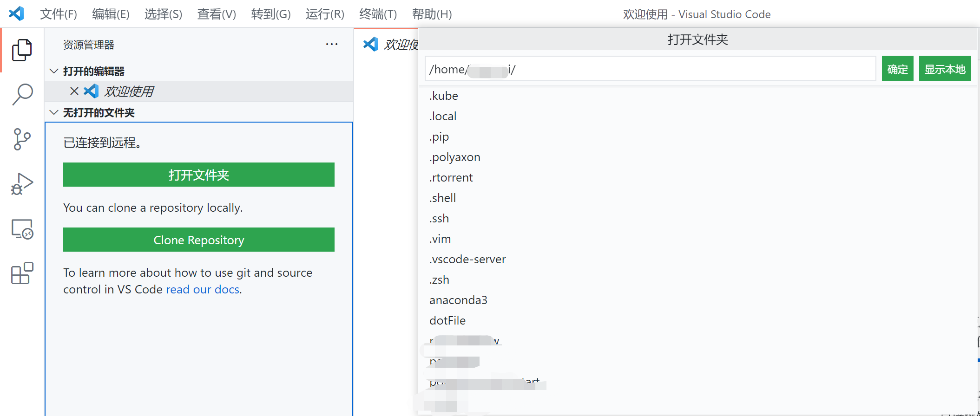Click the 显示本地 button

[945, 69]
